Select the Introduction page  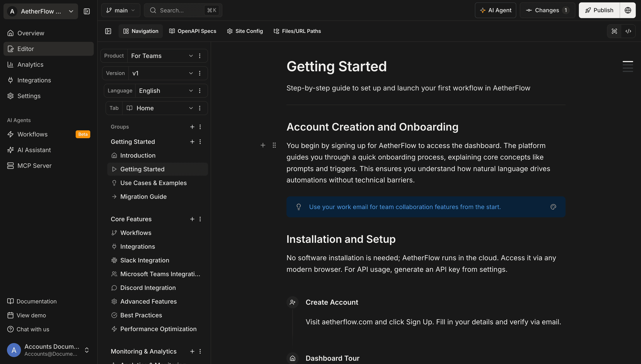(x=157, y=155)
